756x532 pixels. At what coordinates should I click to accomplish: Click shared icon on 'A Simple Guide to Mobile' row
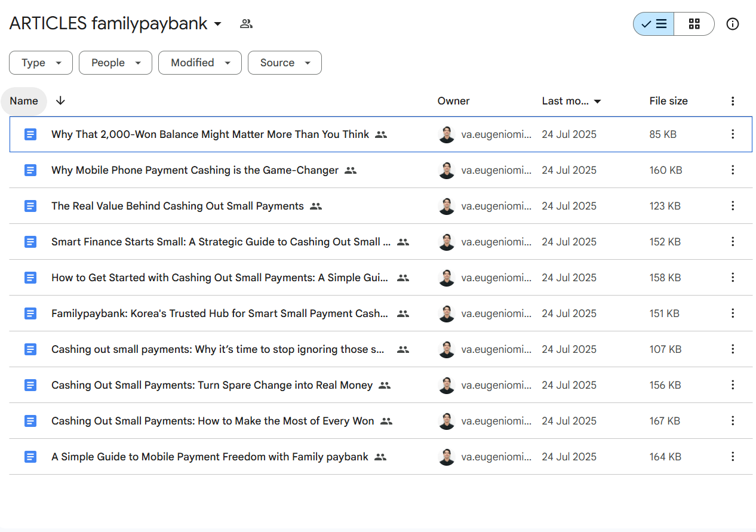(380, 457)
